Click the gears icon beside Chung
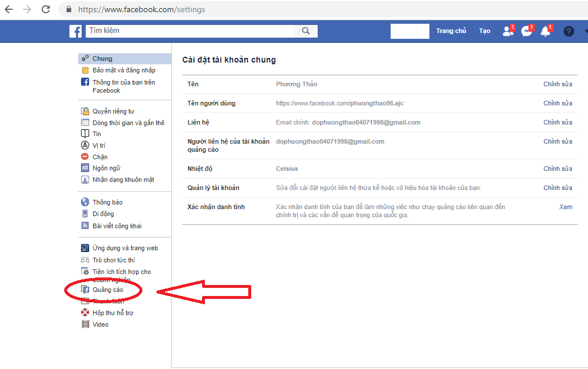Viewport: 588px width, 369px height. (x=85, y=58)
